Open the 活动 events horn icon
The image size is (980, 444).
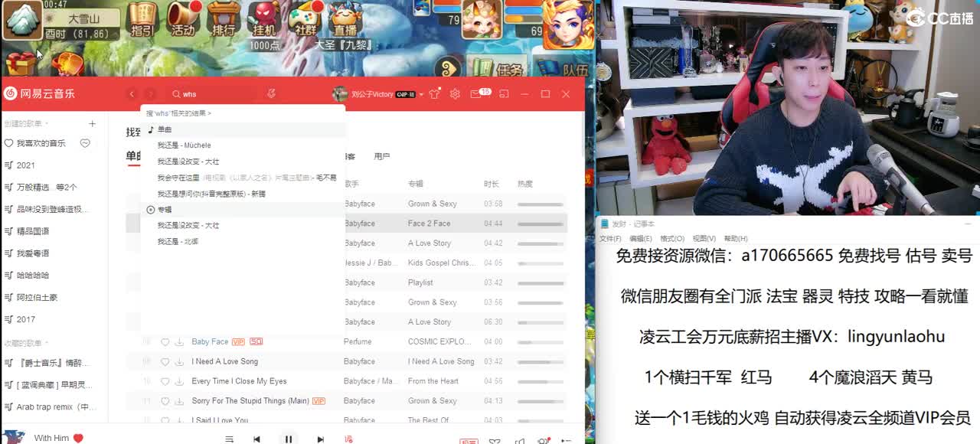click(183, 19)
